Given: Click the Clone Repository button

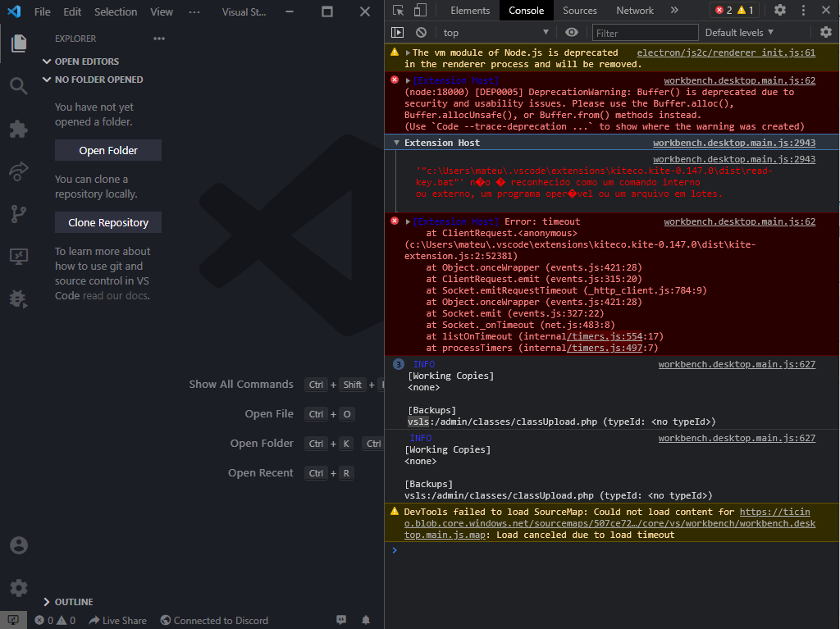Looking at the screenshot, I should (107, 221).
